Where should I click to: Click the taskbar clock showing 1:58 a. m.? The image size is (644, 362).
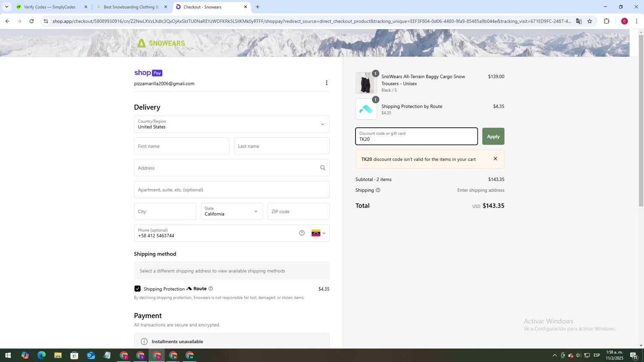(614, 355)
